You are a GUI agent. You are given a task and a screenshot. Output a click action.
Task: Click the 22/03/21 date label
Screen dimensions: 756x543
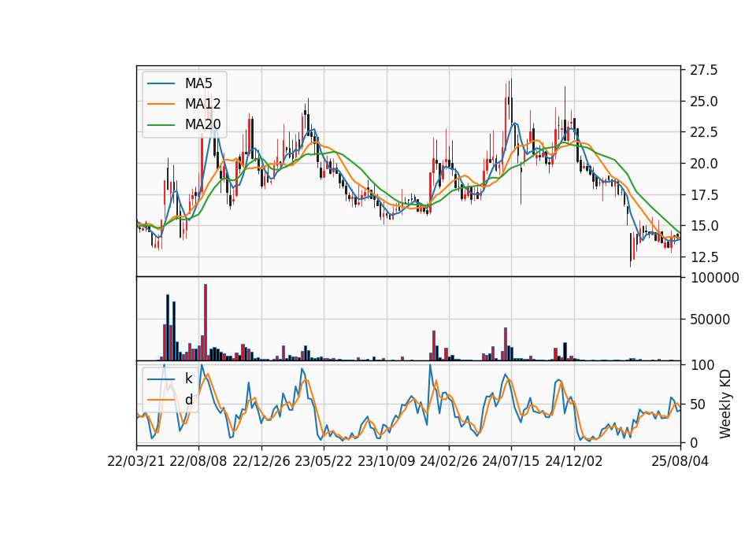pyautogui.click(x=136, y=461)
